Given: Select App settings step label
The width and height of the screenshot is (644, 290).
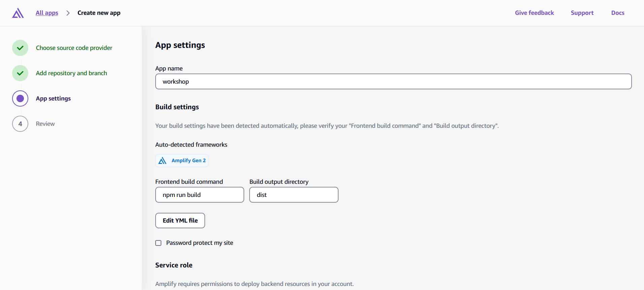Looking at the screenshot, I should pyautogui.click(x=53, y=98).
